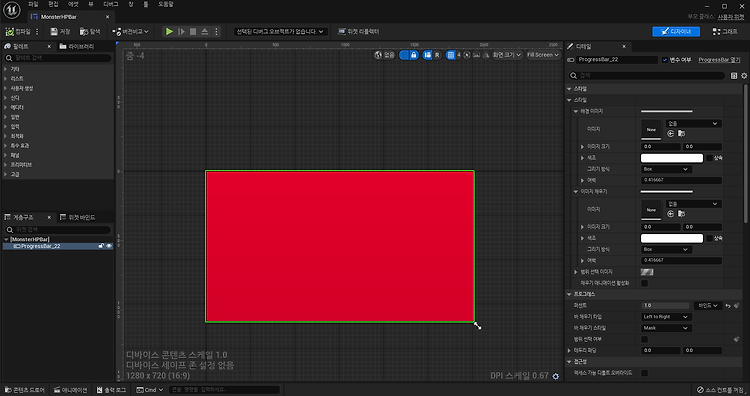Screen dimensions: 750x396
Task: Open play options three-dot menu
Action: pos(216,32)
